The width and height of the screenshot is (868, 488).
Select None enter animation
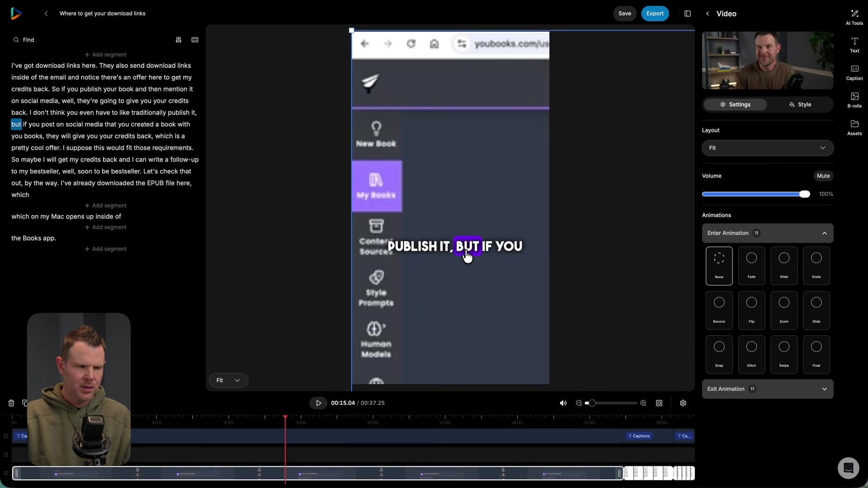(719, 266)
